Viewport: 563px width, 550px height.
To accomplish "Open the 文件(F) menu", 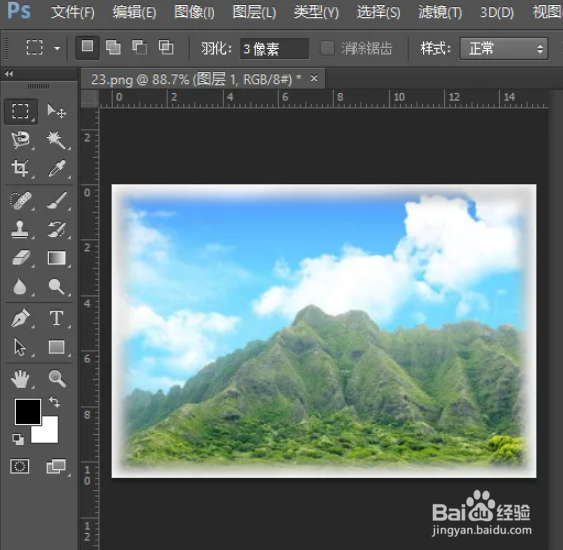I will tap(73, 13).
